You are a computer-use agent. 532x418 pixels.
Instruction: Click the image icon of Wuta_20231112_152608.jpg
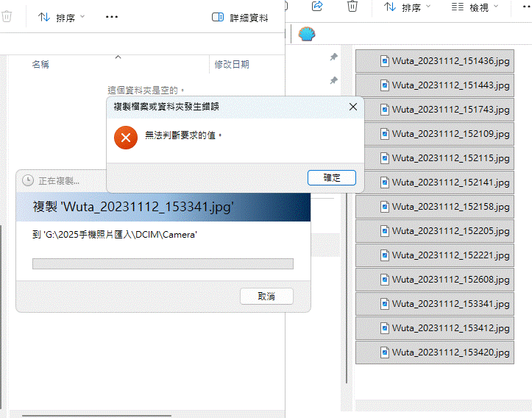tap(384, 280)
